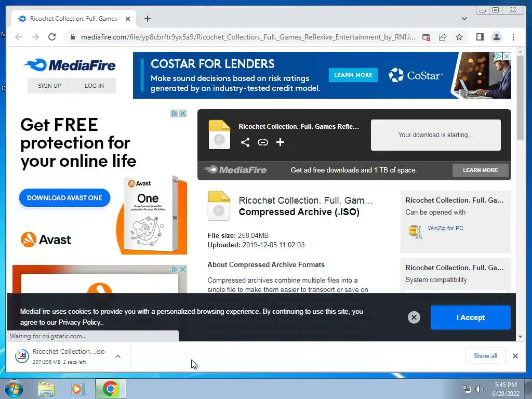Open the Windows Start menu
This screenshot has width=532, height=399.
pyautogui.click(x=14, y=389)
